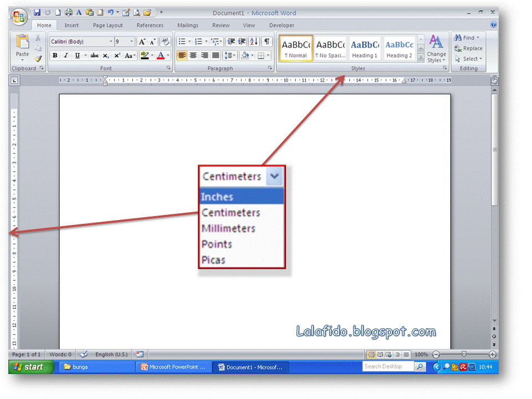Open the Calibri (Body) font name dropdown
The image size is (532, 399).
point(111,42)
